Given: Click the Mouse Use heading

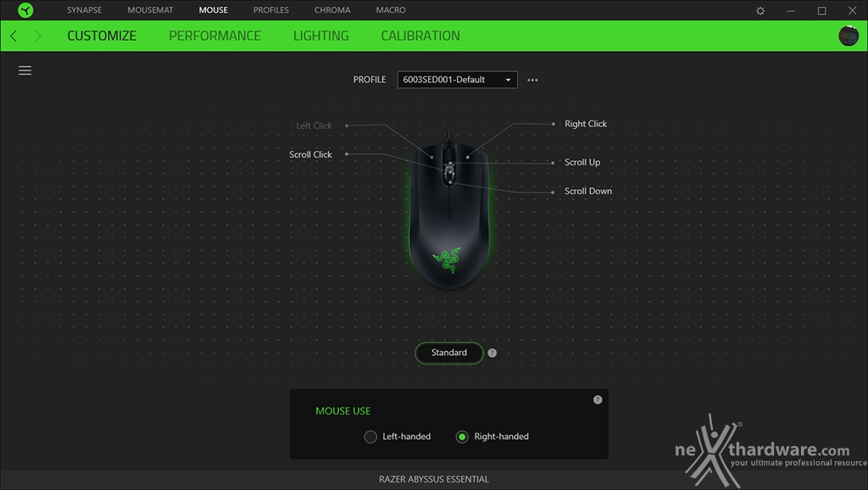Looking at the screenshot, I should (x=343, y=411).
